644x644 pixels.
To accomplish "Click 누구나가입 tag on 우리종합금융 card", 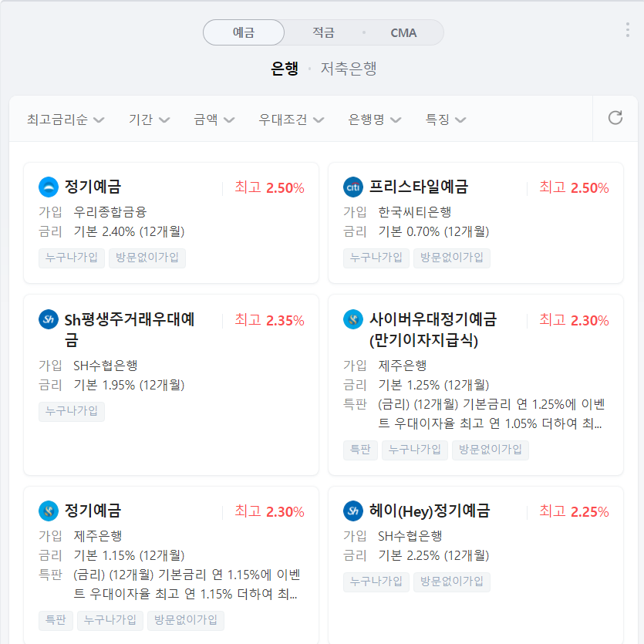I will [x=72, y=258].
